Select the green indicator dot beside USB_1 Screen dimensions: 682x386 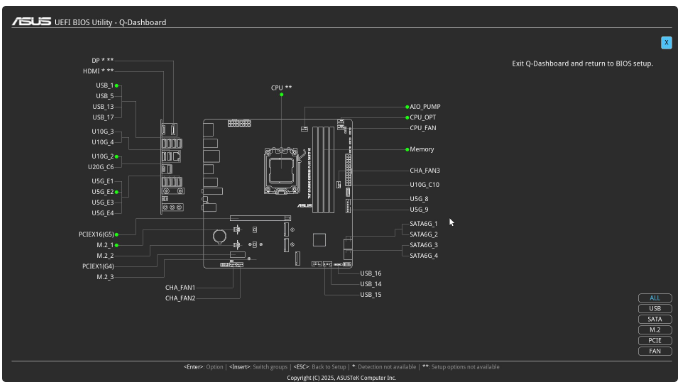tap(117, 86)
